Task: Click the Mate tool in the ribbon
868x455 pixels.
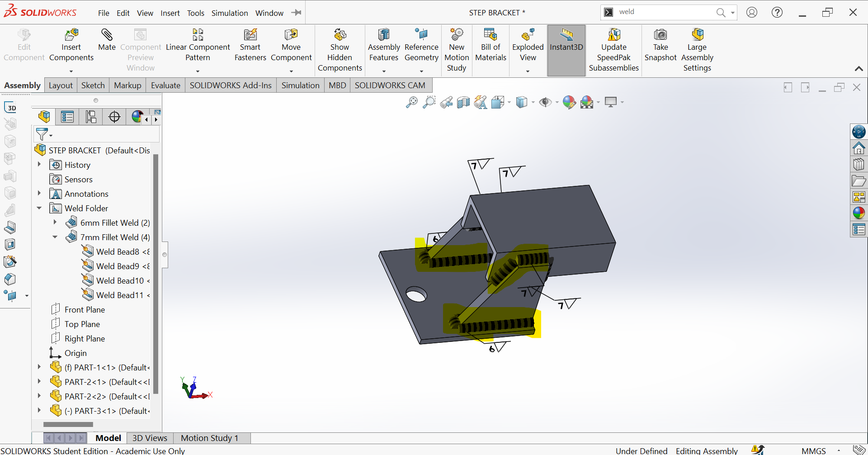Action: pos(107,43)
